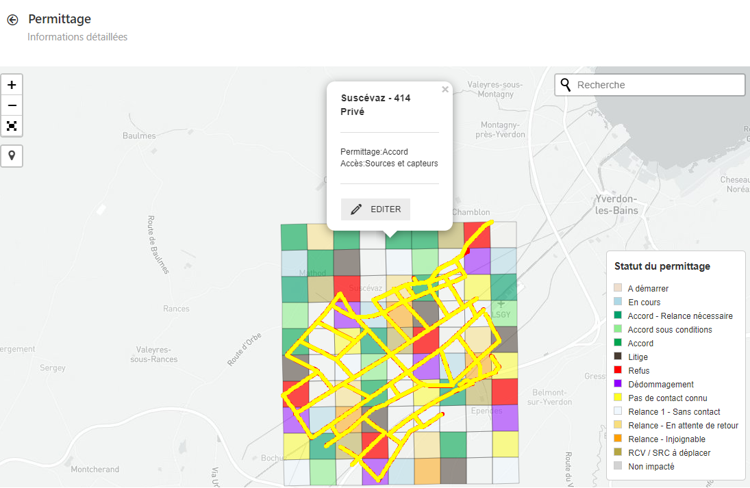Image resolution: width=750 pixels, height=488 pixels.
Task: Click the Dédommagement purple legend swatch
Action: [618, 384]
